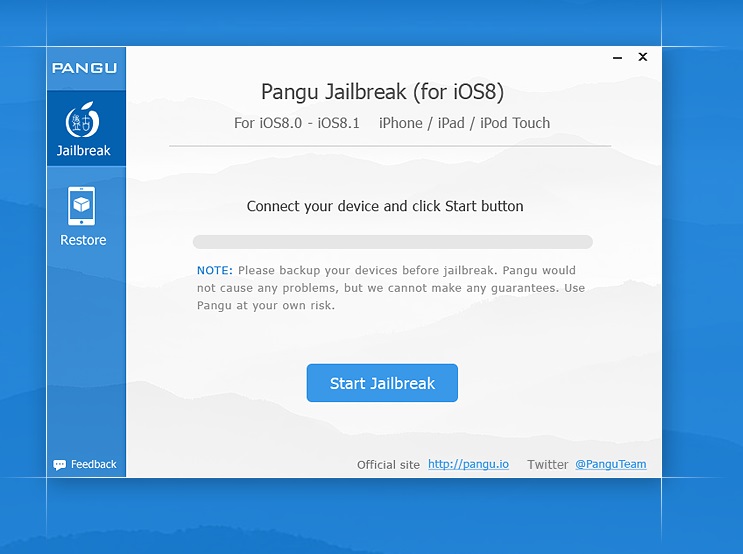
Task: Switch to the Jailbreak tab label
Action: (x=83, y=151)
